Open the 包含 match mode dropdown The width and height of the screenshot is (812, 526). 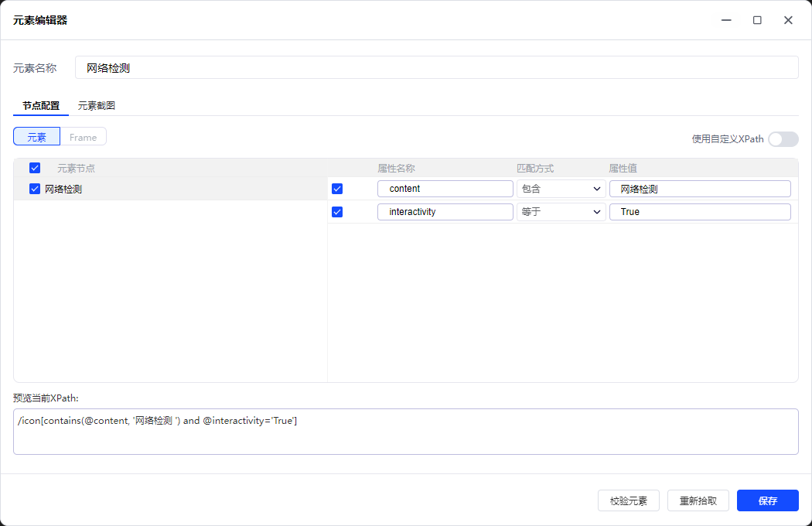coord(561,189)
